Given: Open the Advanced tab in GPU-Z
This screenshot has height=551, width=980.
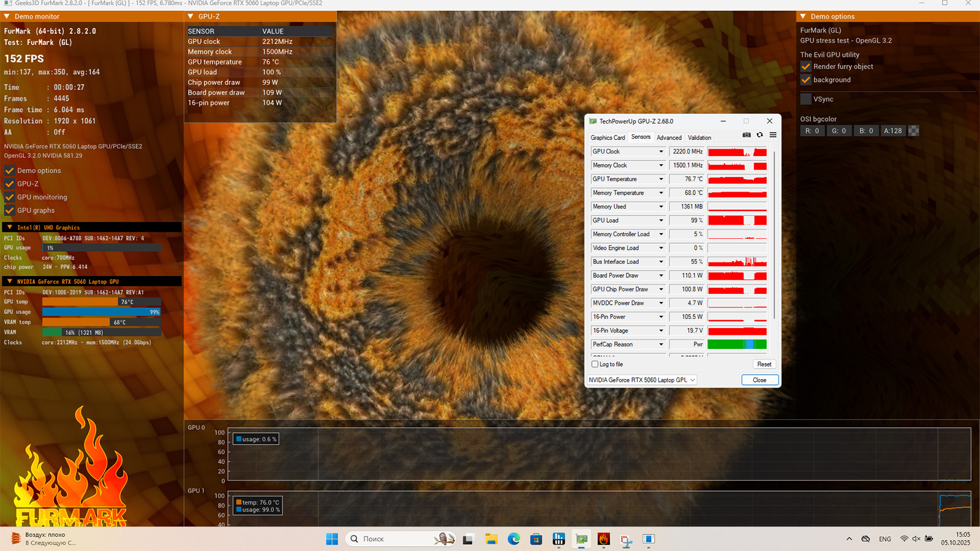Looking at the screenshot, I should pyautogui.click(x=669, y=138).
